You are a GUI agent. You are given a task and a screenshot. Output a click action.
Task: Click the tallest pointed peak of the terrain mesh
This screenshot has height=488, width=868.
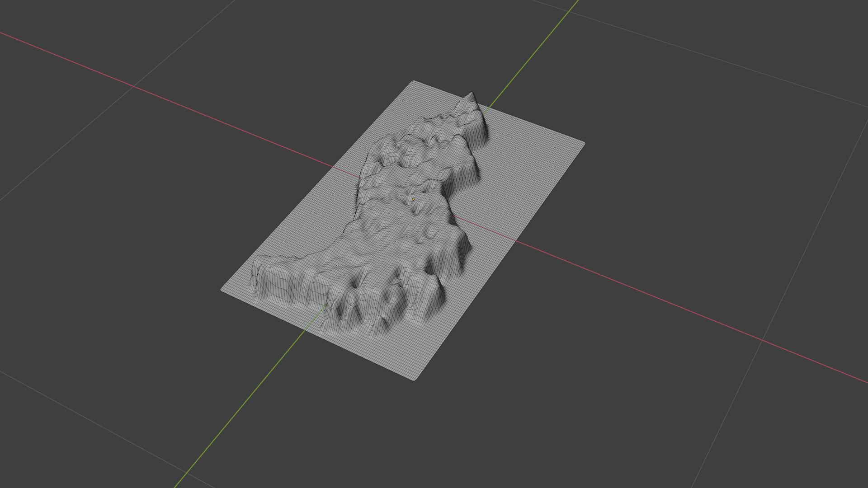(472, 94)
